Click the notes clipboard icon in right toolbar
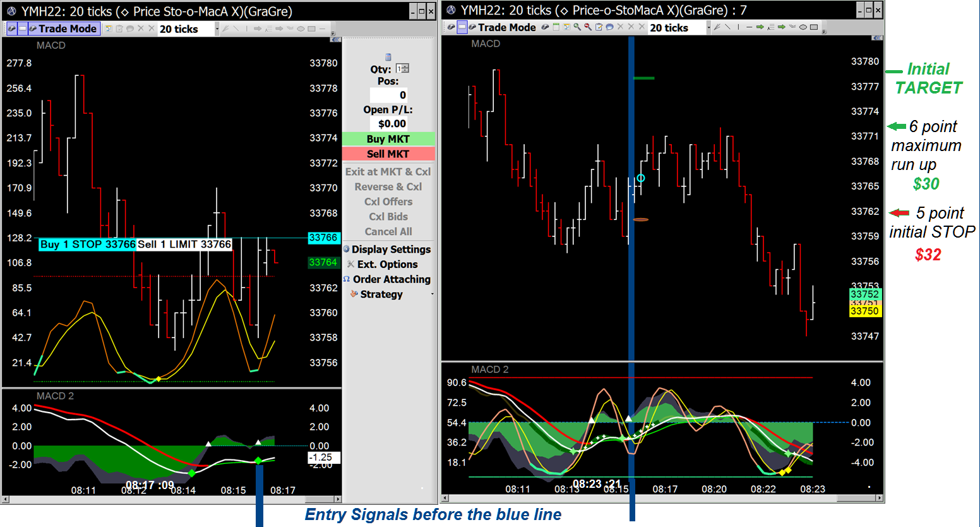 (x=599, y=27)
